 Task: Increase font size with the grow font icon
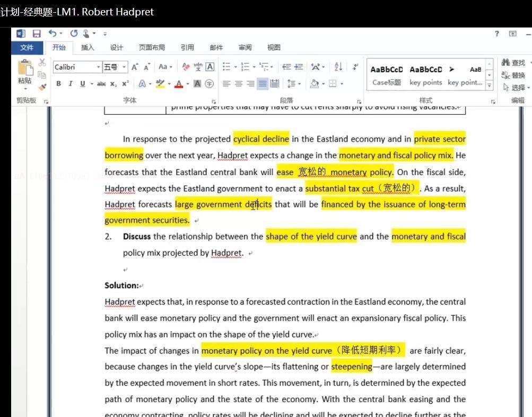click(135, 67)
